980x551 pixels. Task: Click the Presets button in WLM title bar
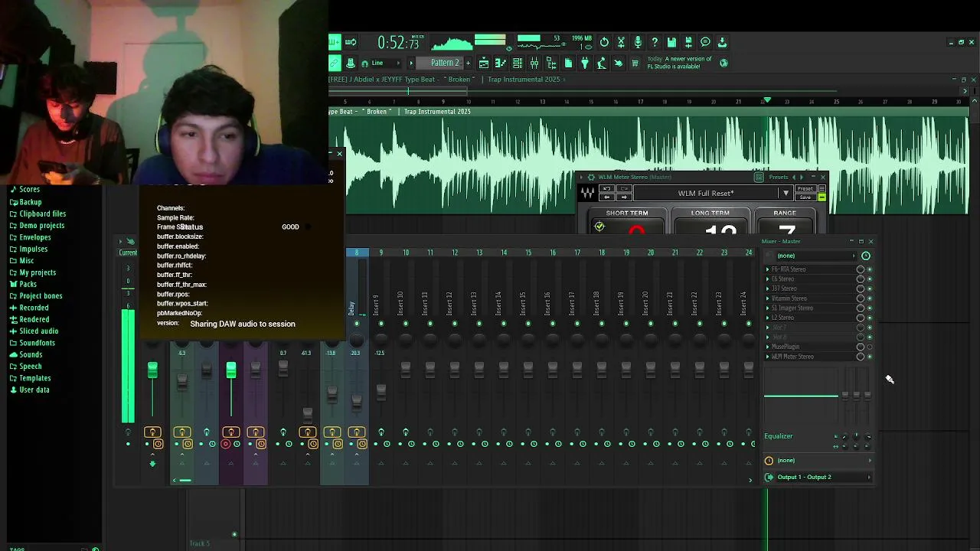[x=778, y=177]
